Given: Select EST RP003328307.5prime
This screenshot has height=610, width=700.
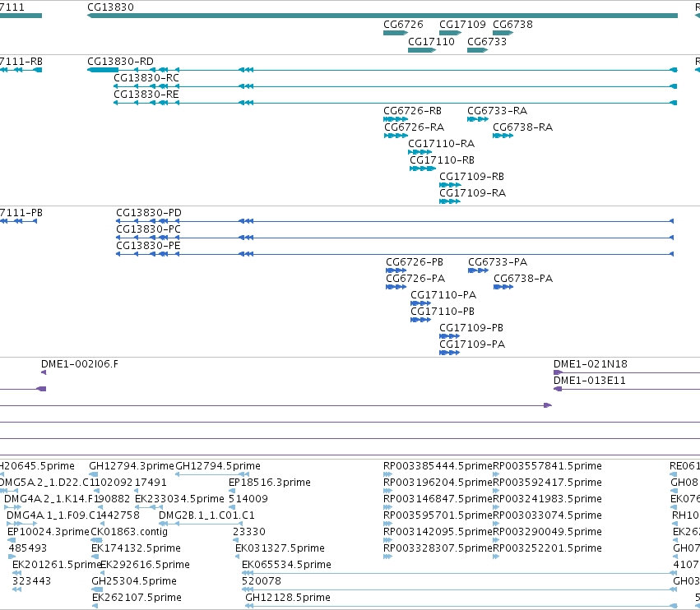Looking at the screenshot, I should [387, 557].
